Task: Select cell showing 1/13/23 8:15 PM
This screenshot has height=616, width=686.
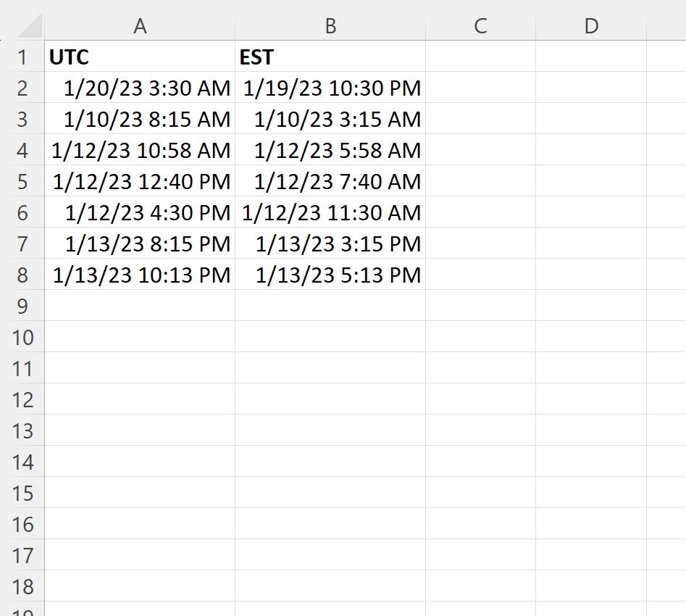Action: coord(140,244)
